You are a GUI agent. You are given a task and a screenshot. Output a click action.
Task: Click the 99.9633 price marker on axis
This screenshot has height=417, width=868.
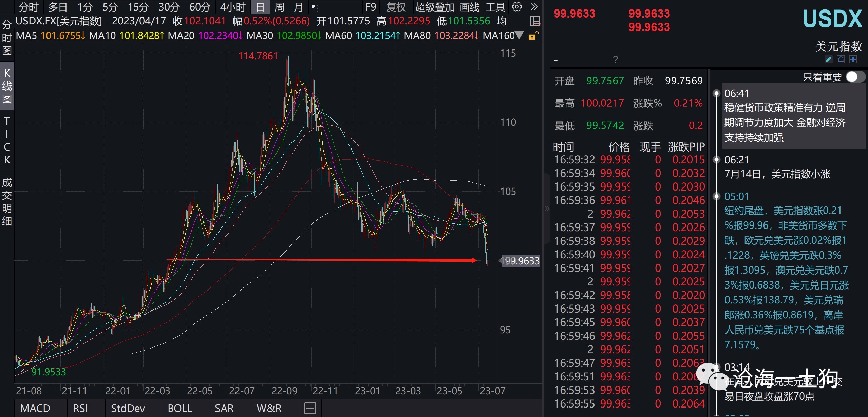tap(521, 261)
